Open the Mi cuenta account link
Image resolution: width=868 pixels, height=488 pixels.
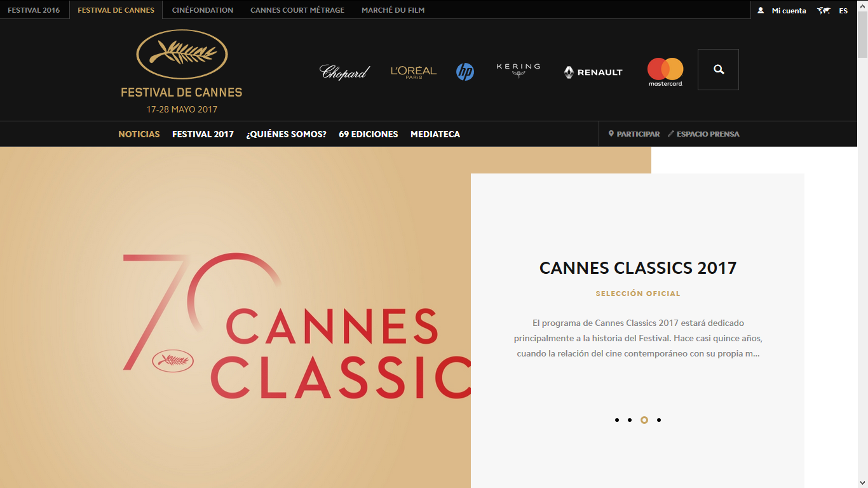tap(782, 10)
